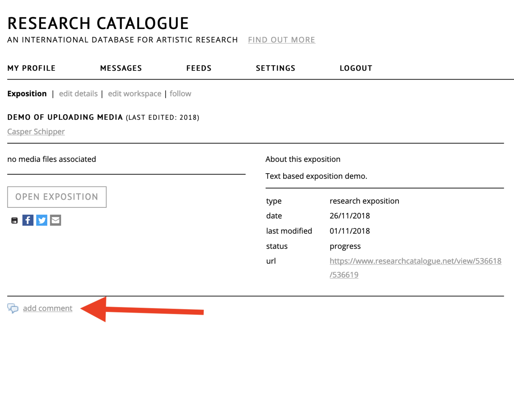Click the add comment link
Viewport: 514px width, 420px height.
(48, 308)
